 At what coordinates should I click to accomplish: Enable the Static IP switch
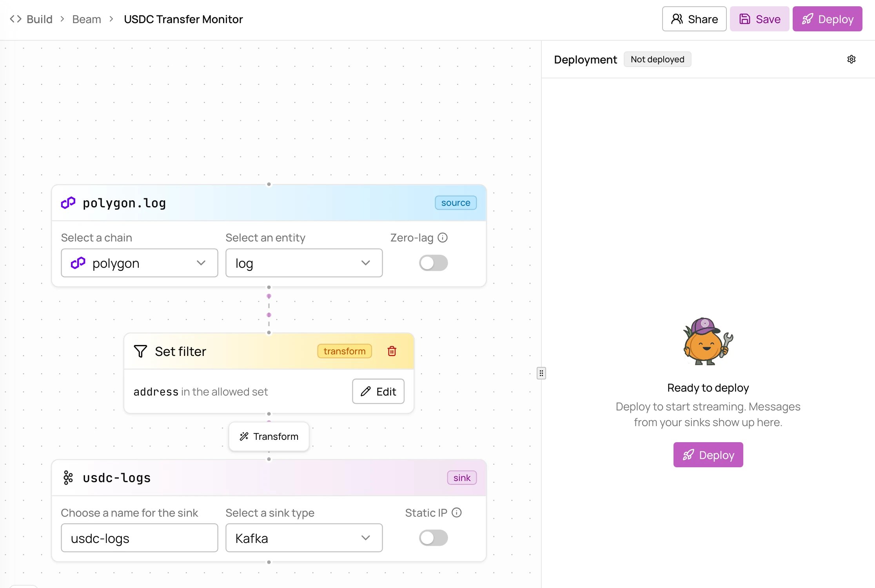point(433,537)
